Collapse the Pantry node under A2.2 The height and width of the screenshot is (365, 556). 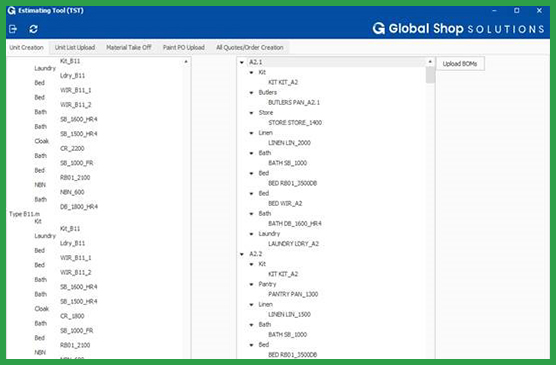(x=251, y=284)
